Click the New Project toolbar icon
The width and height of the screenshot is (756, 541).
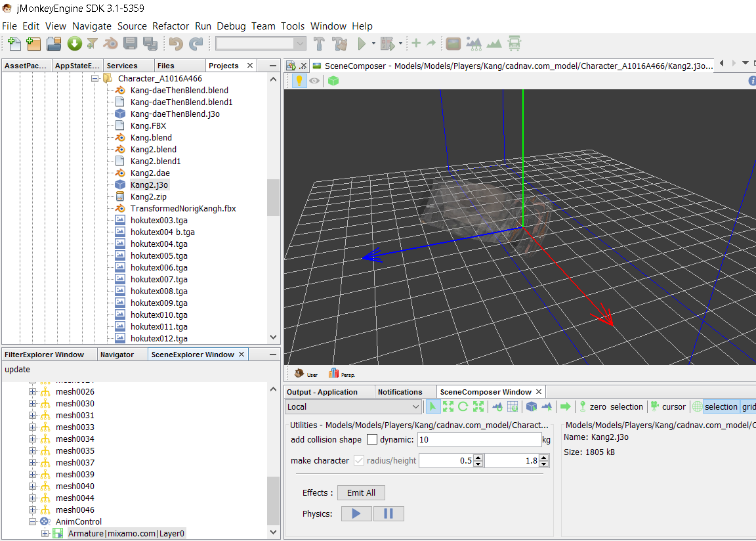click(x=33, y=44)
